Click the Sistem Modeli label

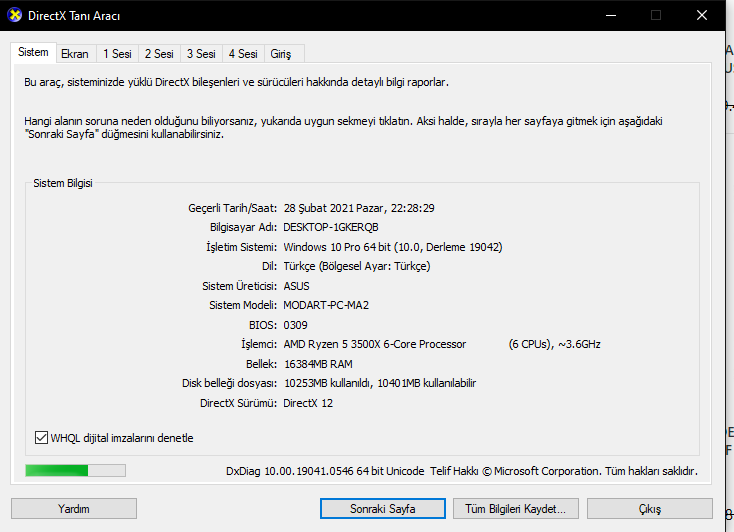tap(243, 305)
